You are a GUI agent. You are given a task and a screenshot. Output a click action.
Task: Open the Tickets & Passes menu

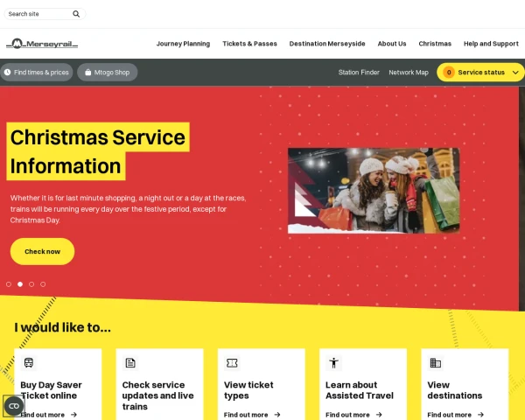tap(249, 44)
